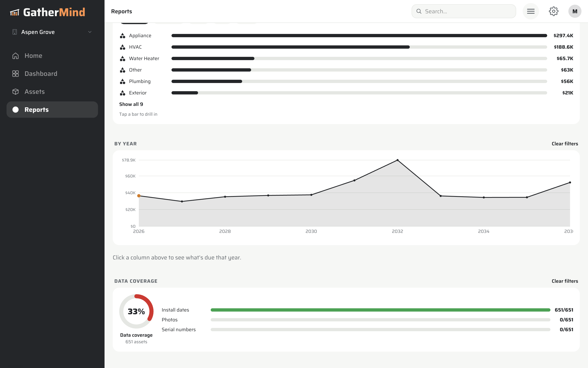The image size is (588, 368).
Task: Select Reports in sidebar
Action: pyautogui.click(x=52, y=110)
